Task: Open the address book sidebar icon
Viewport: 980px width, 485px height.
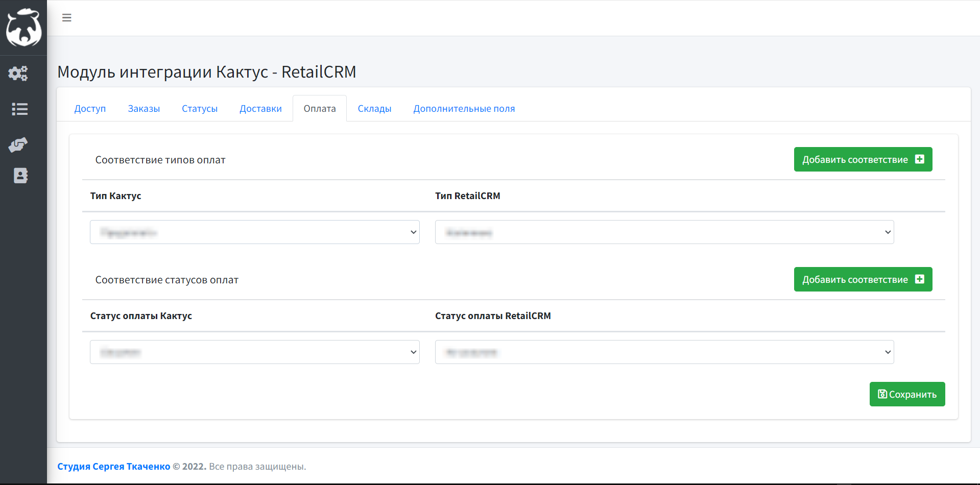Action: 20,176
